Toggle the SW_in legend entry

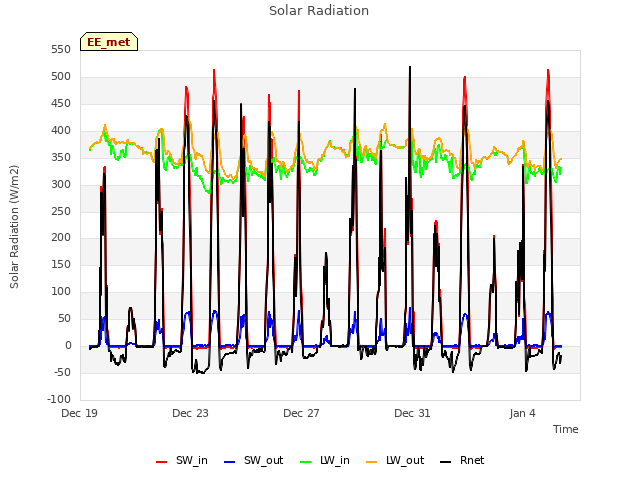(x=182, y=461)
